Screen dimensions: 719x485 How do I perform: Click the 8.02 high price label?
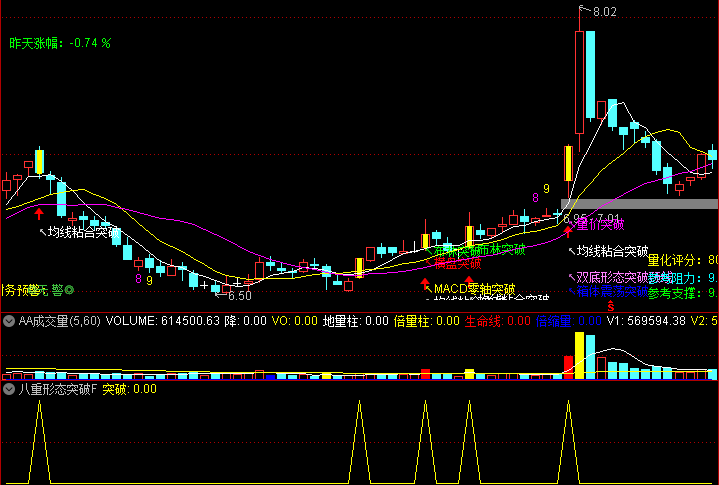pyautogui.click(x=605, y=12)
